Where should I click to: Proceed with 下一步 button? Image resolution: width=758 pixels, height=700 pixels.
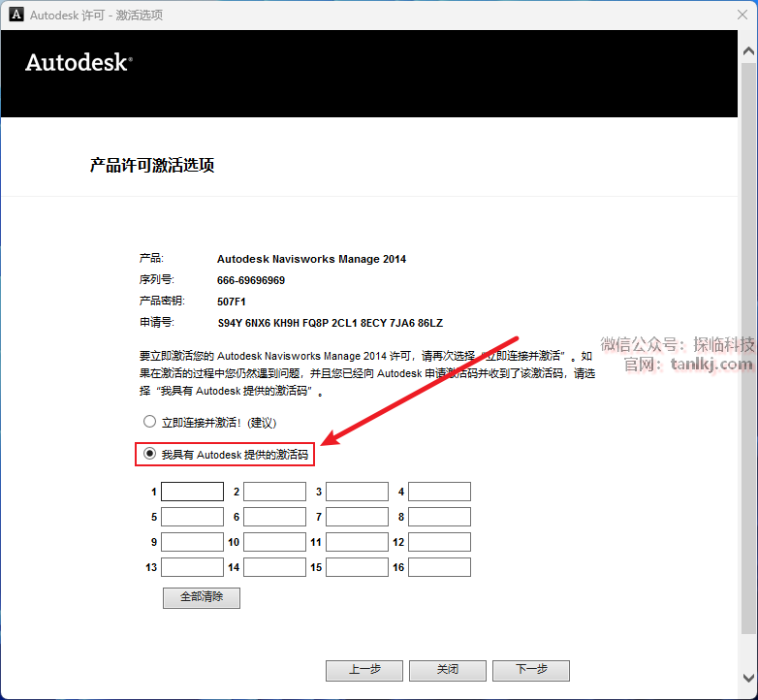pyautogui.click(x=531, y=671)
